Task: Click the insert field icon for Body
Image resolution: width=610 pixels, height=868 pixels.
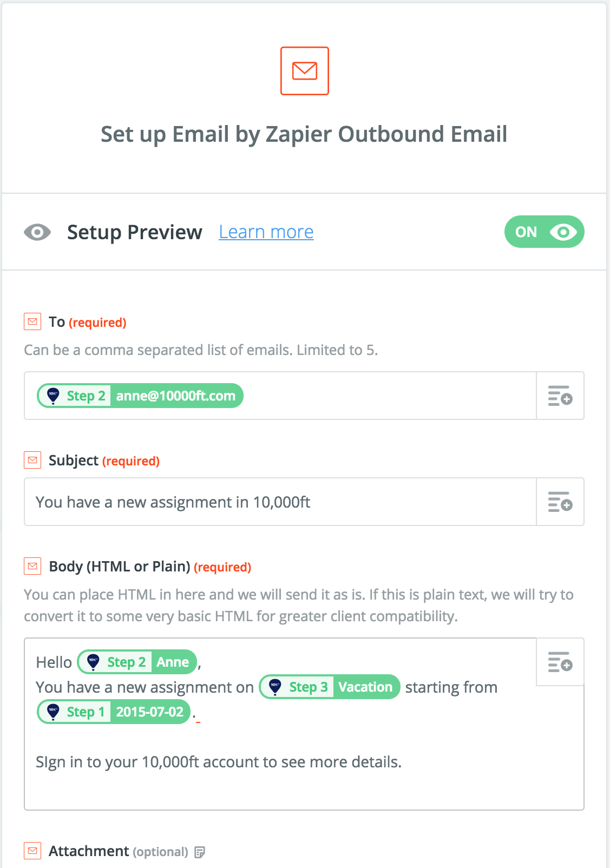Action: 560,662
